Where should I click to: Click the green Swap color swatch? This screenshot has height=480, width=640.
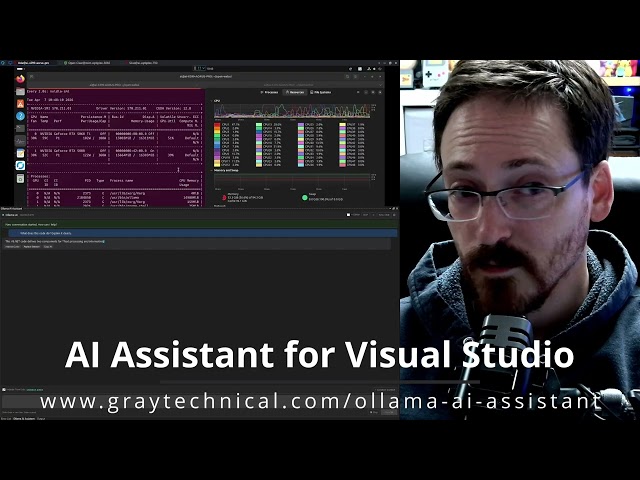(304, 198)
